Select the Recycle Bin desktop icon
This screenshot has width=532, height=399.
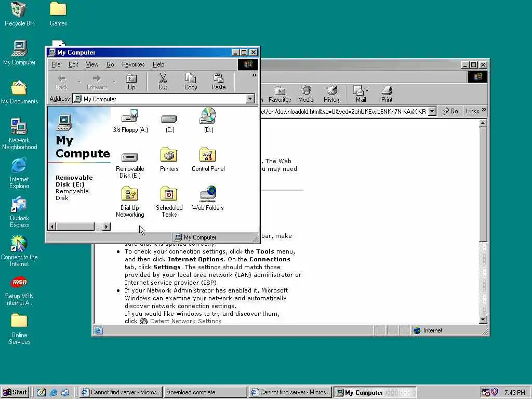pos(19,14)
